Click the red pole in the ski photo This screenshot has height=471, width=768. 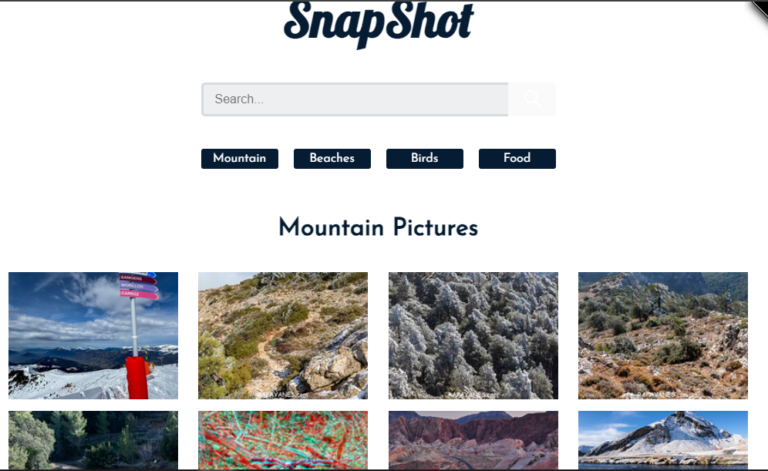(137, 377)
